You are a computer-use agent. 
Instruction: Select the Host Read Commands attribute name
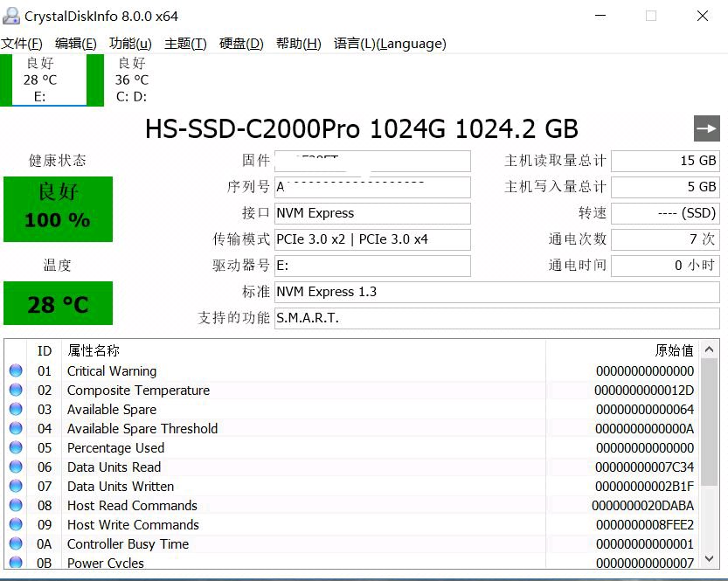click(132, 505)
